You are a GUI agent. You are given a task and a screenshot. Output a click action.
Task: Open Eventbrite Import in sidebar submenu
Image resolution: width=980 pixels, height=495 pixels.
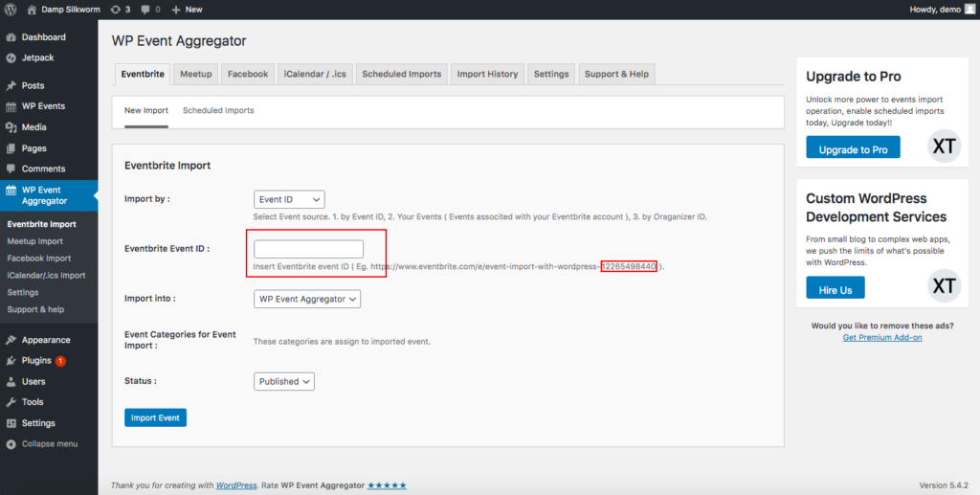pos(41,224)
